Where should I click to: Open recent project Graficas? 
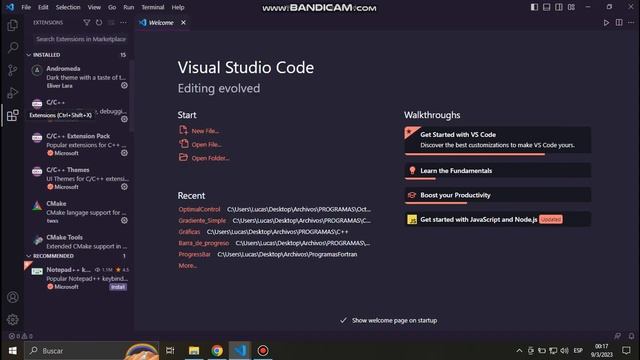189,232
